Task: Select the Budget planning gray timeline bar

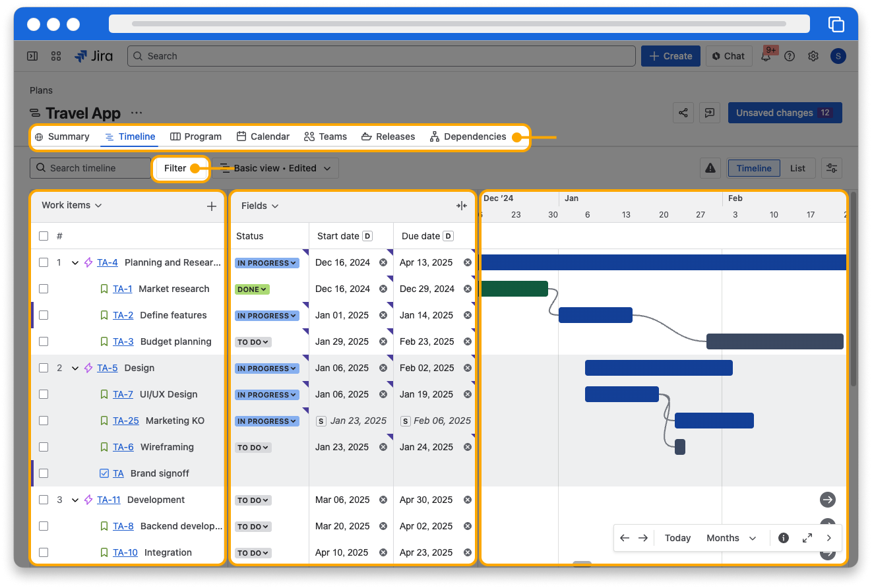Action: (775, 341)
